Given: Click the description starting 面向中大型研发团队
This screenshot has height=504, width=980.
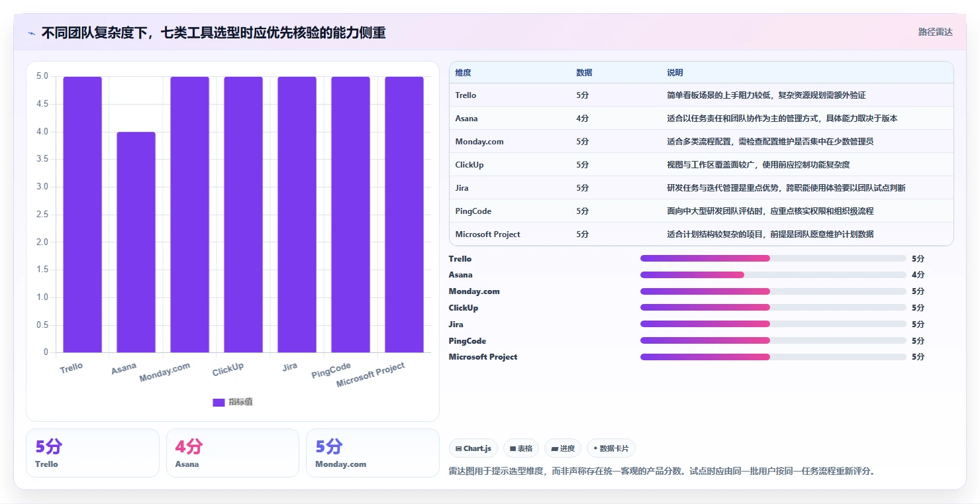Looking at the screenshot, I should click(x=770, y=211).
